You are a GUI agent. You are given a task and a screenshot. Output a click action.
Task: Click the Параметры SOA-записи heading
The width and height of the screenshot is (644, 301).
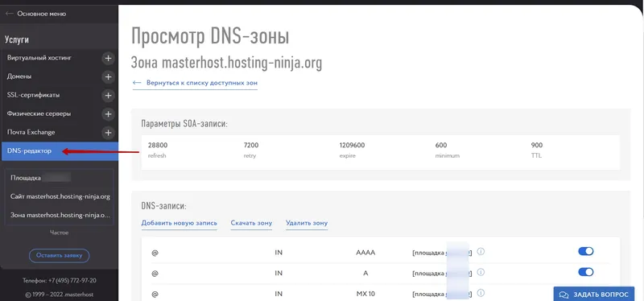(x=184, y=123)
